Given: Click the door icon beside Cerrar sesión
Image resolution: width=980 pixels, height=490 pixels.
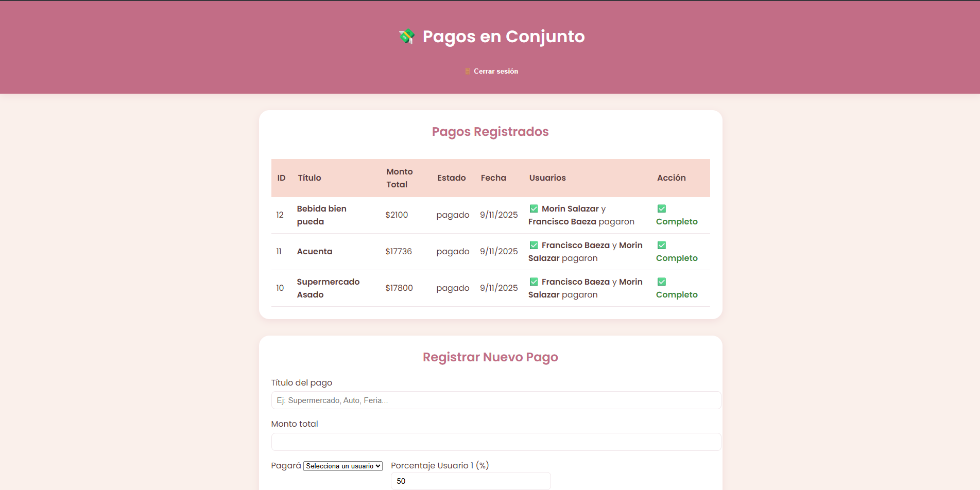Looking at the screenshot, I should point(468,72).
